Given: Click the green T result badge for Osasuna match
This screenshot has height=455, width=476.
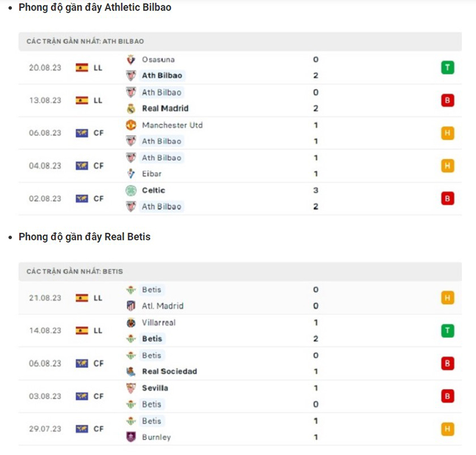Looking at the screenshot, I should point(447,67).
